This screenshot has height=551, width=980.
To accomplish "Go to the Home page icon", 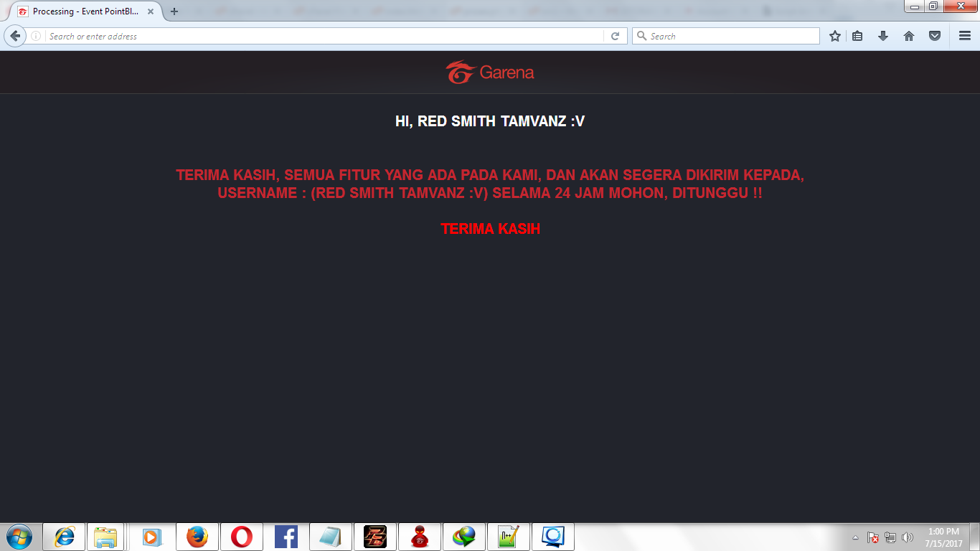I will [x=909, y=36].
